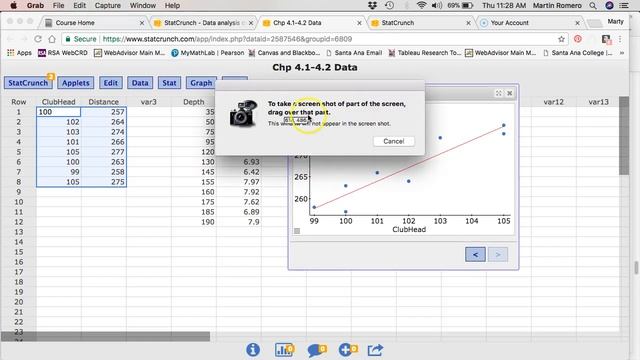This screenshot has height=360, width=640.
Task: Open the chart results icon at bottom
Action: click(284, 350)
